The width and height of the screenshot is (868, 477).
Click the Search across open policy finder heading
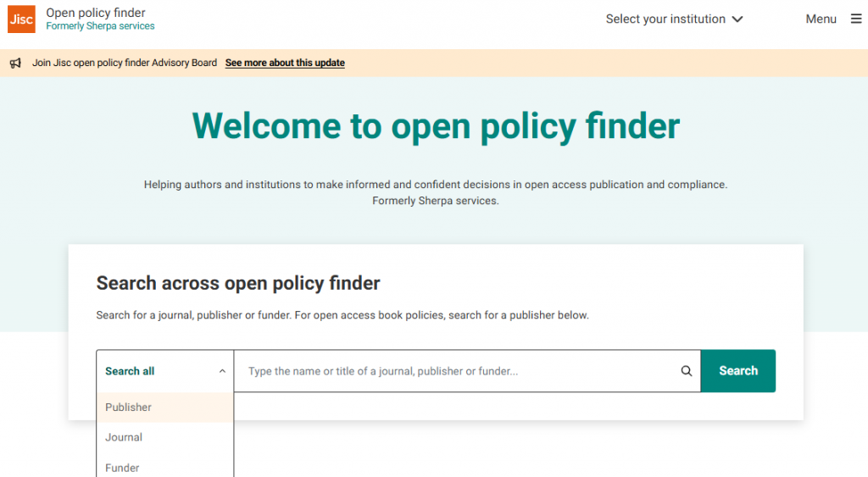point(238,283)
